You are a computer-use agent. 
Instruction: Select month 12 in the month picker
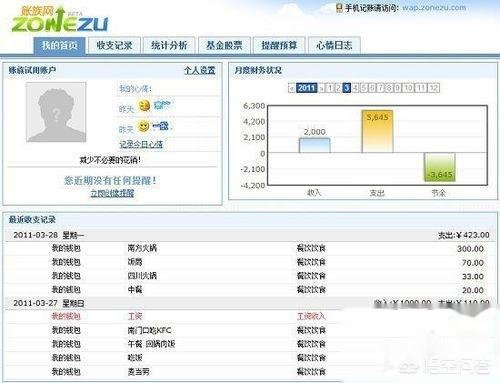(433, 88)
